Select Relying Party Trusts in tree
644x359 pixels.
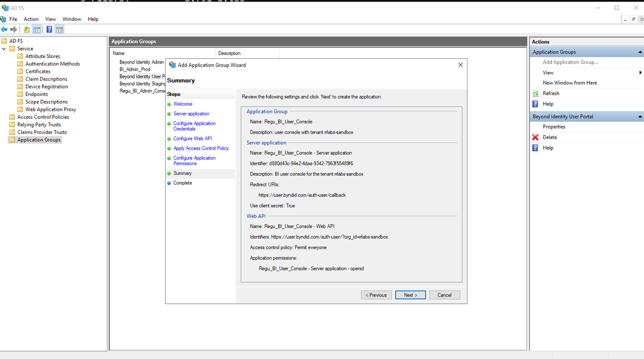[39, 124]
